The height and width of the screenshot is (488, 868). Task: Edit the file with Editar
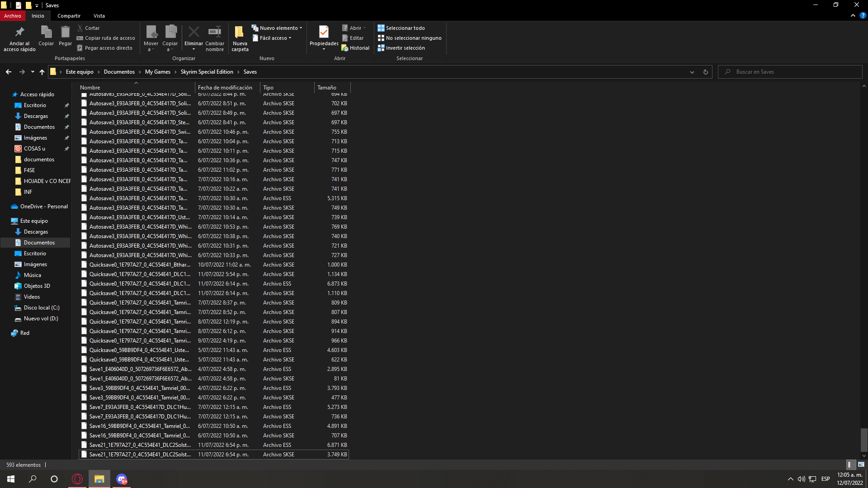353,38
